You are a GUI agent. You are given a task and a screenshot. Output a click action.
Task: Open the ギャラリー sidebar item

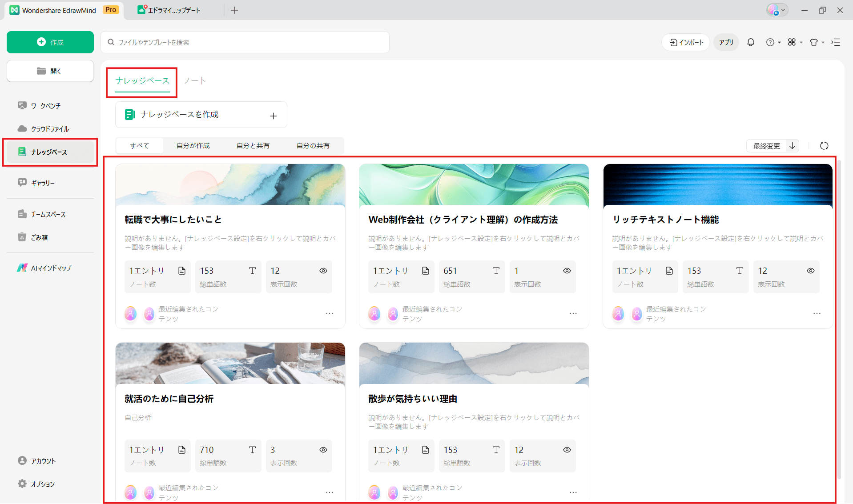(43, 183)
